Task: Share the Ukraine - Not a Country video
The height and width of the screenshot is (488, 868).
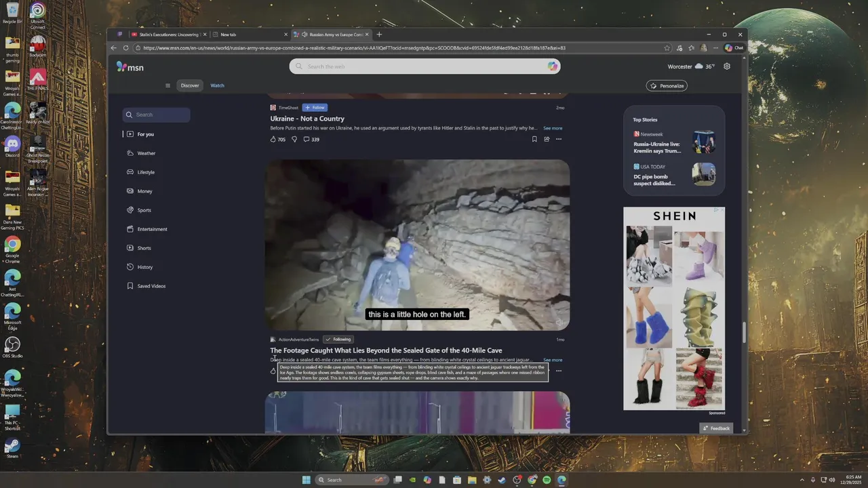Action: click(x=547, y=139)
